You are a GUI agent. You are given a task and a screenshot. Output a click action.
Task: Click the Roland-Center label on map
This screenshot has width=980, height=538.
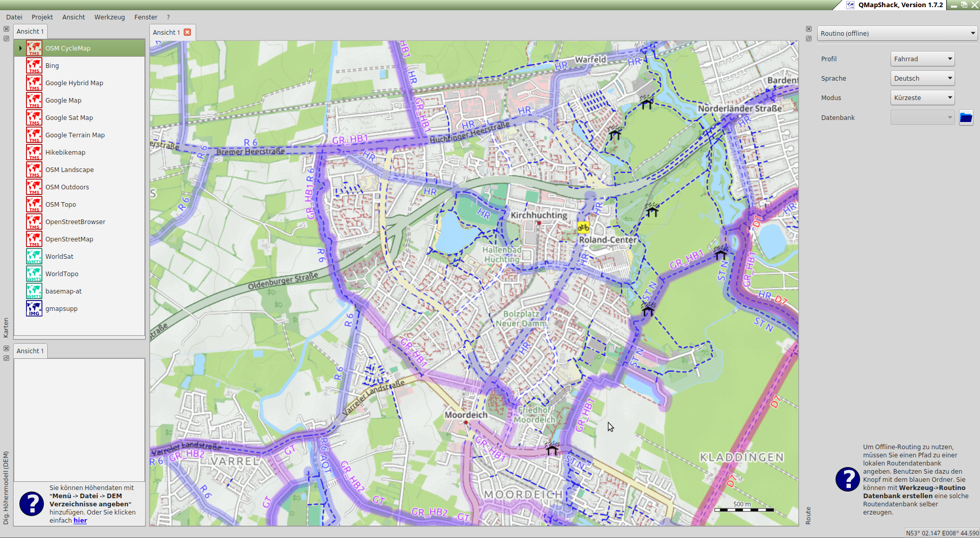tap(607, 239)
